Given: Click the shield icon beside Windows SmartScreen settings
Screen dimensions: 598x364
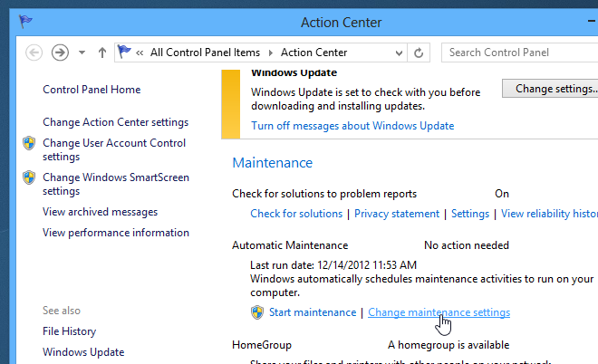Looking at the screenshot, I should 29,177.
